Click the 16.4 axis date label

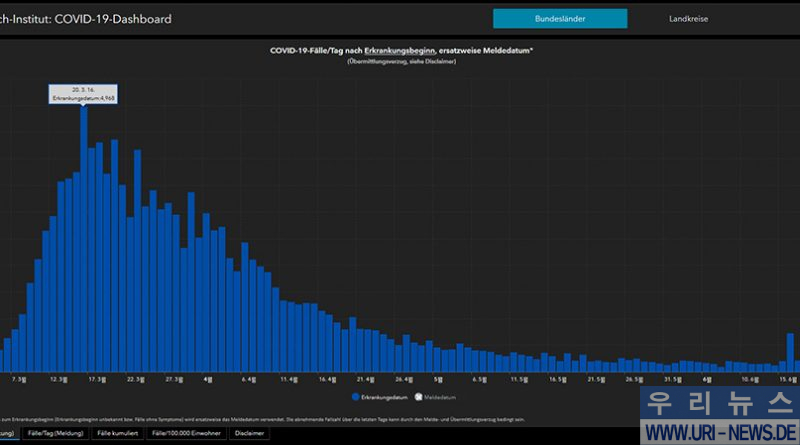[x=327, y=380]
